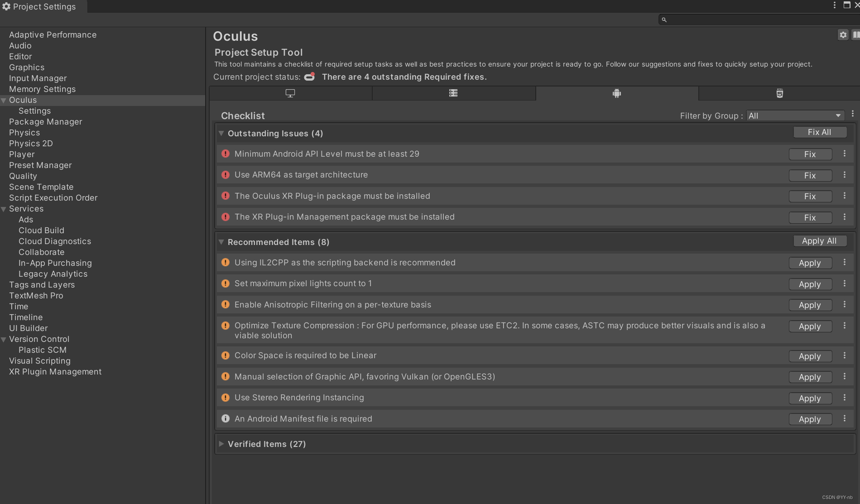Screen dimensions: 860x504
Task: Open kebab menu for Color Space Linear
Action: 845,355
